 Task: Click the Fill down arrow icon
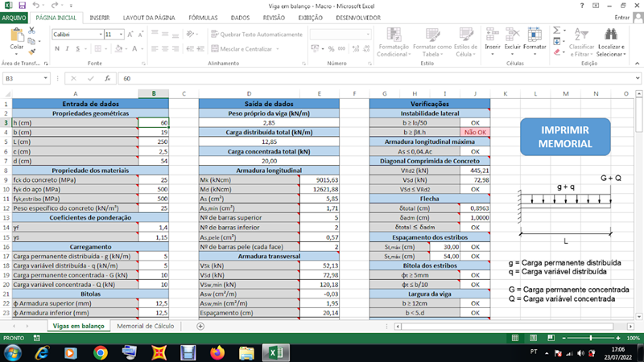click(x=556, y=42)
